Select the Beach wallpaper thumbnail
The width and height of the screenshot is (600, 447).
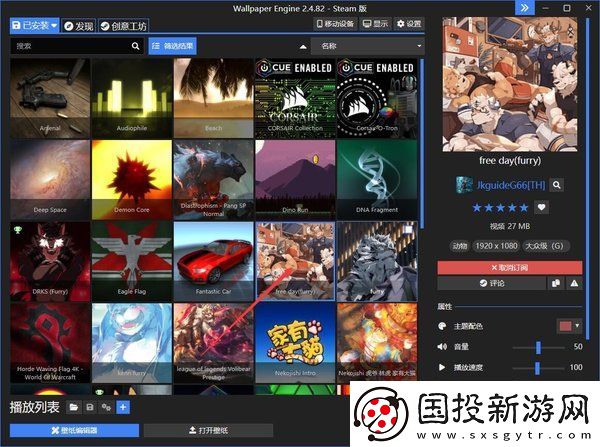coord(214,98)
